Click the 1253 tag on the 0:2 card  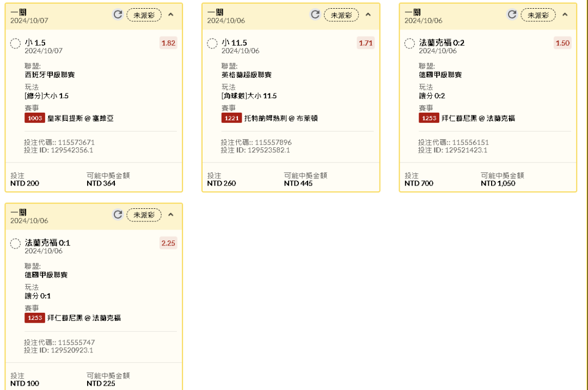click(429, 118)
